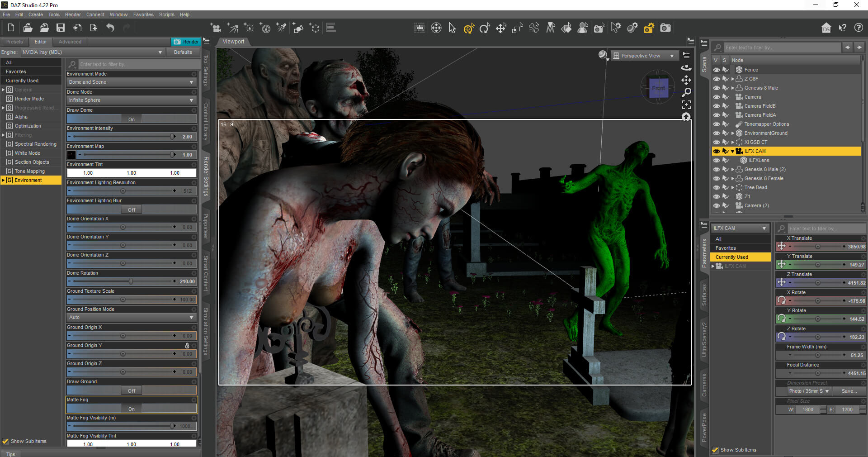Open the Render menu
The height and width of the screenshot is (457, 868).
point(73,14)
